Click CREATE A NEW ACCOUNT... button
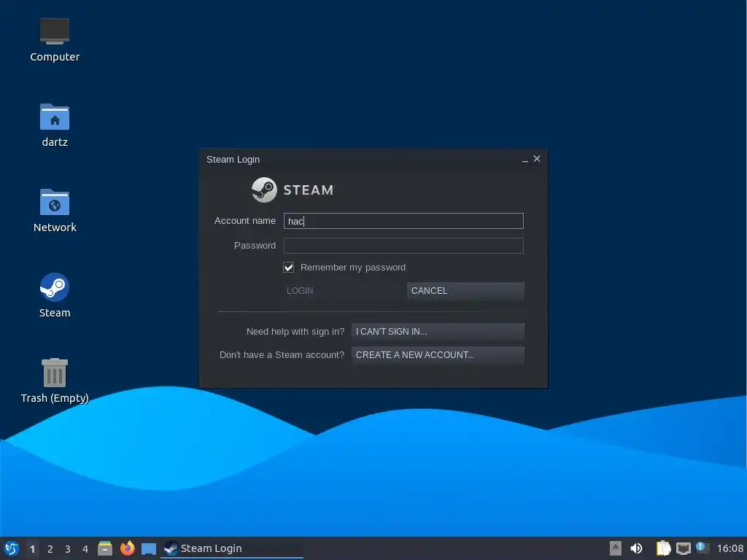Viewport: 747px width, 560px height. [438, 355]
